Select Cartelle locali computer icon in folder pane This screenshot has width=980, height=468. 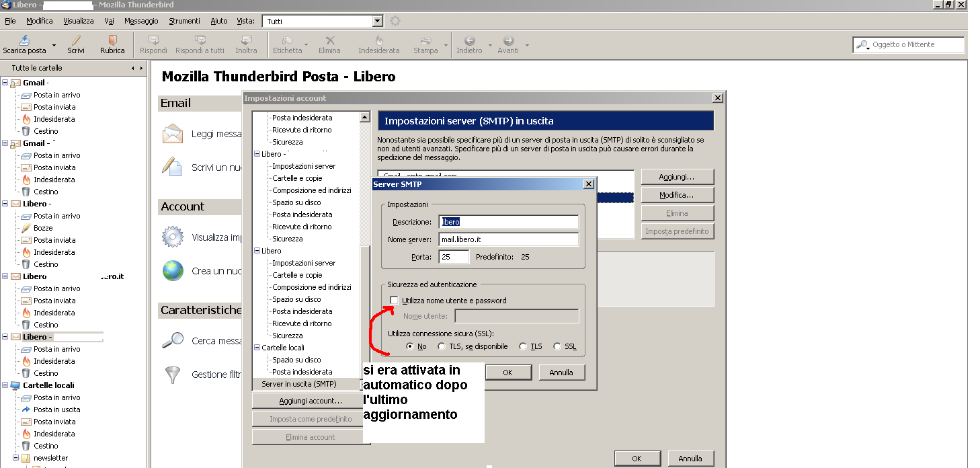15,385
